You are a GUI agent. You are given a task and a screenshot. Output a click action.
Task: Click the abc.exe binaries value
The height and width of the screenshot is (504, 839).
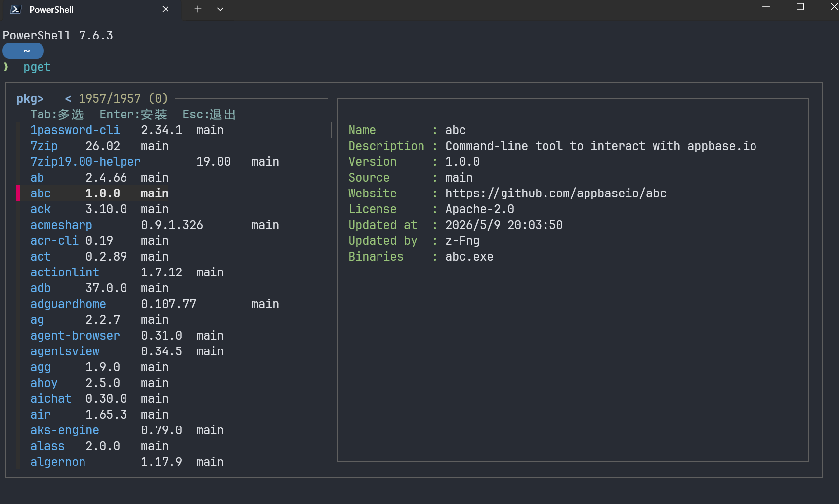pos(469,257)
